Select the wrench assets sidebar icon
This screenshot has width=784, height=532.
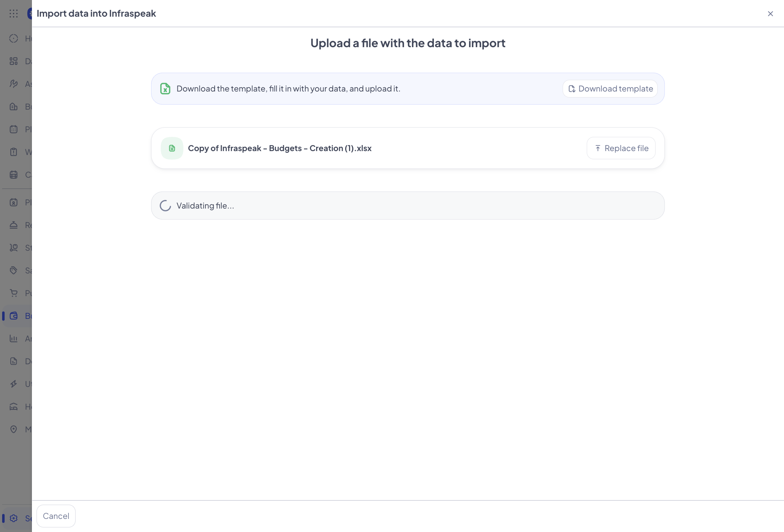[13, 84]
